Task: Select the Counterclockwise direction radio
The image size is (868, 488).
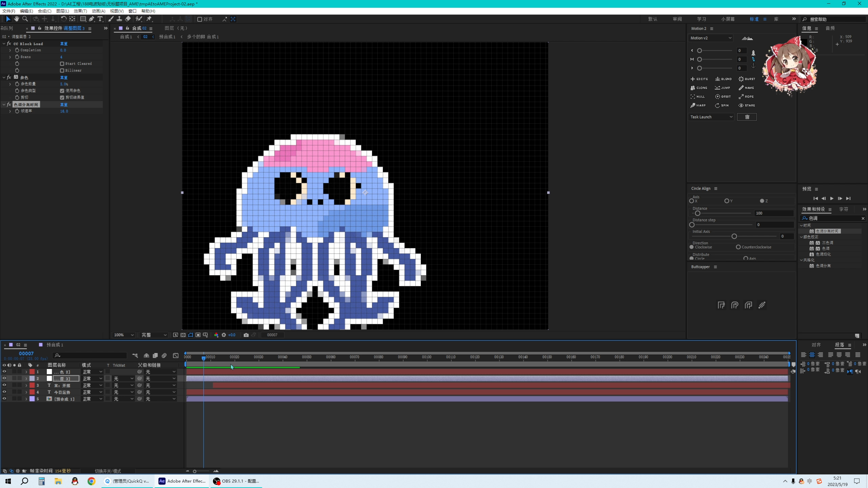Action: [x=738, y=247]
